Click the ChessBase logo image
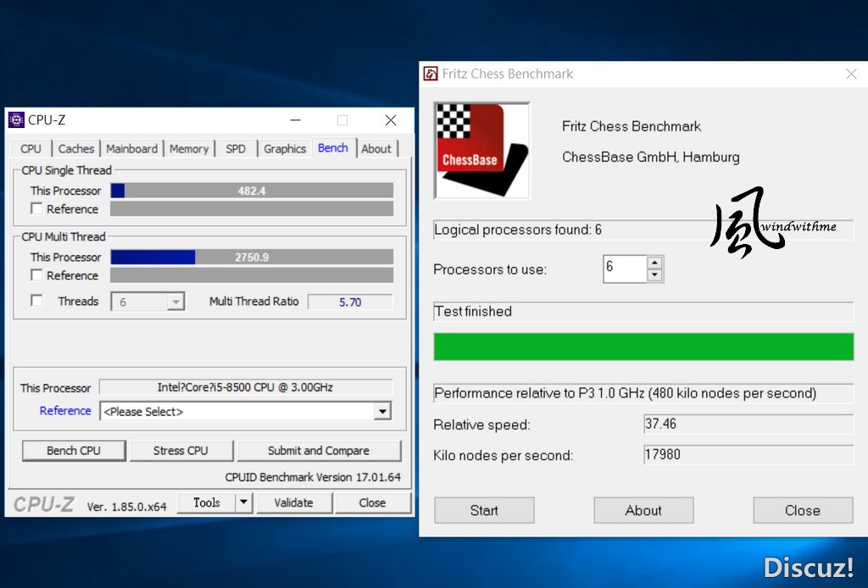This screenshot has height=588, width=868. click(x=481, y=150)
